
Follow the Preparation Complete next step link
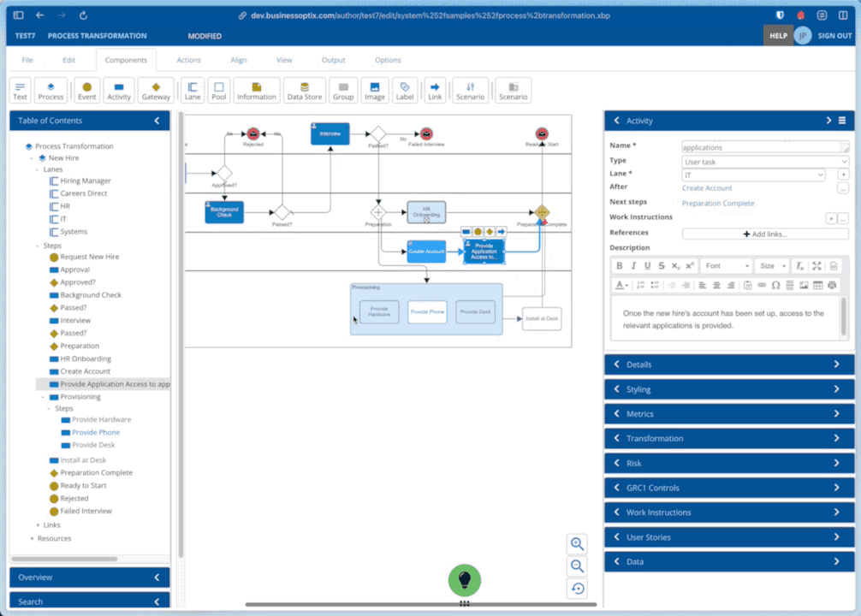point(718,204)
